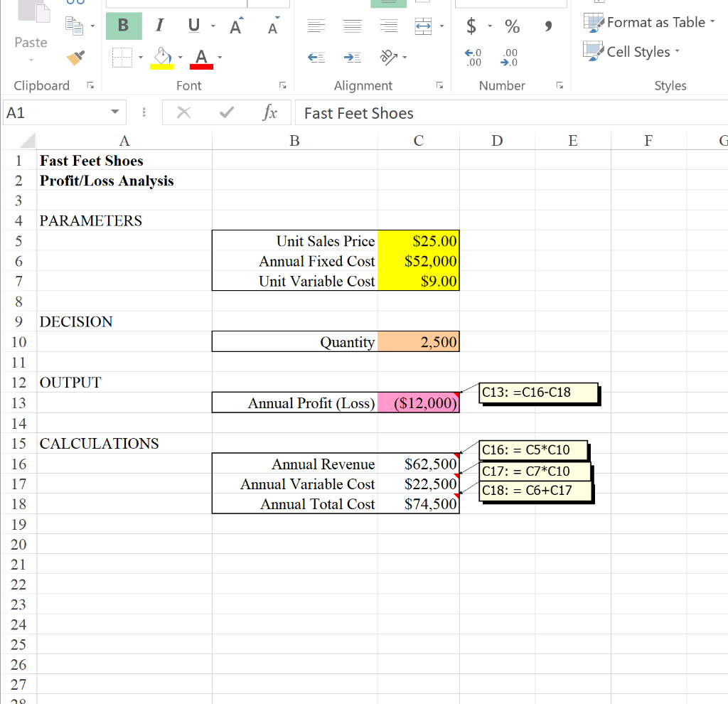This screenshot has width=728, height=704.
Task: Apply Accounting Number Format with dollar icon
Action: [x=471, y=26]
